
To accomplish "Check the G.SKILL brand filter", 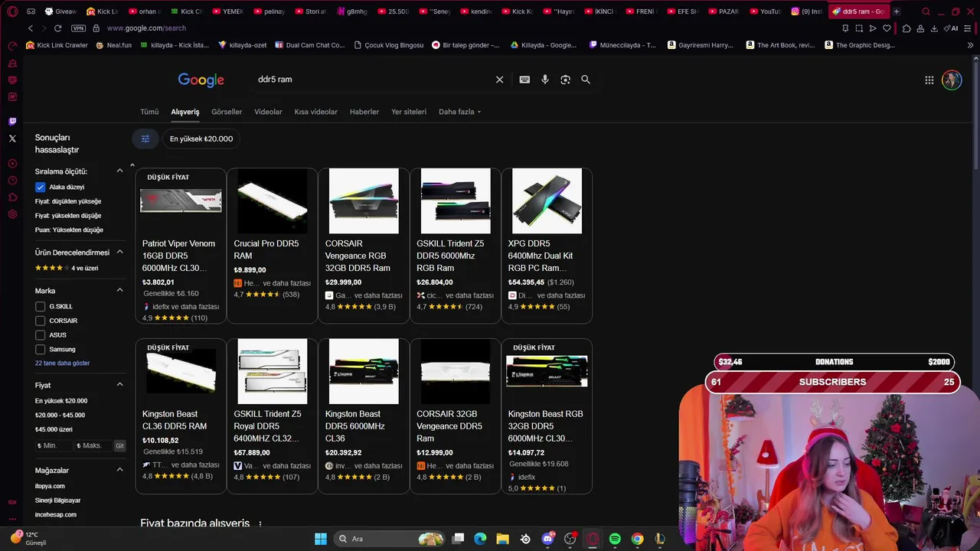I will coord(41,306).
